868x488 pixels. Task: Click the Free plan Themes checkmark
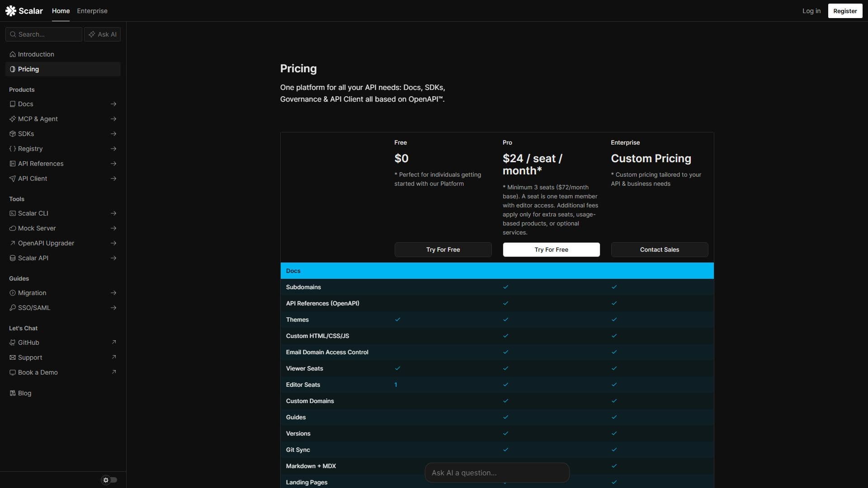pyautogui.click(x=398, y=319)
